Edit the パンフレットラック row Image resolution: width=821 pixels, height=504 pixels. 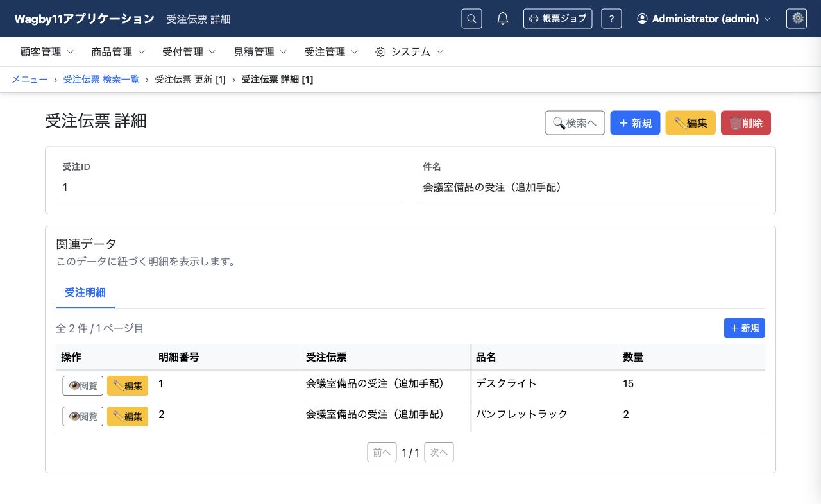[128, 416]
